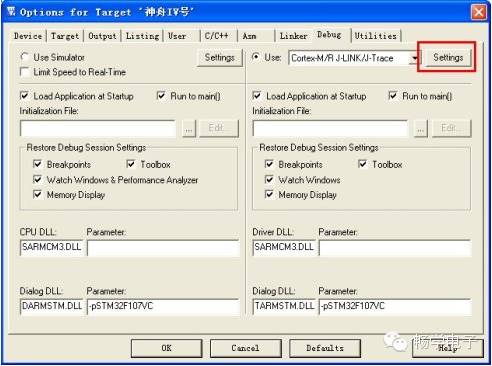The image size is (492, 366).
Task: Select the Debug tab
Action: [329, 35]
